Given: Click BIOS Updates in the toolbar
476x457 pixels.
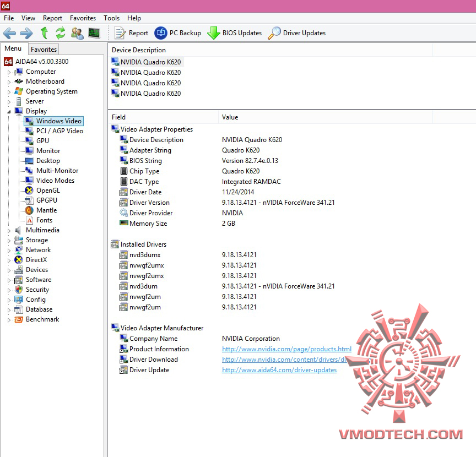Looking at the screenshot, I should pyautogui.click(x=234, y=33).
